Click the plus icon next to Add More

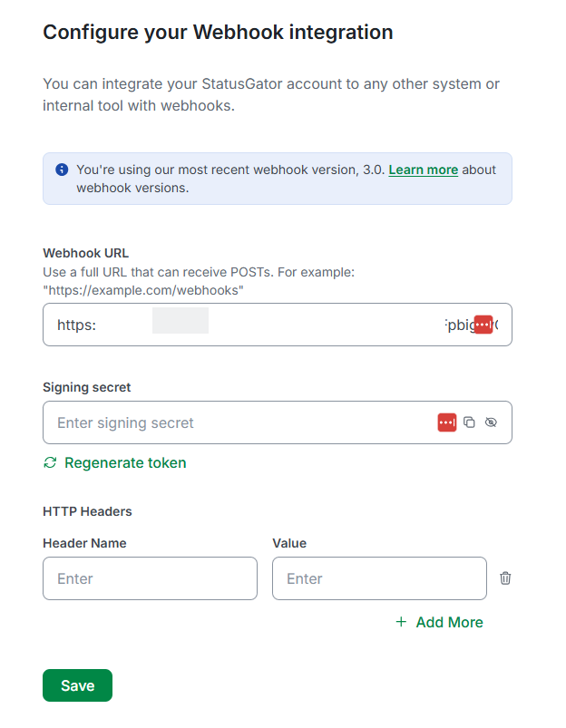400,622
